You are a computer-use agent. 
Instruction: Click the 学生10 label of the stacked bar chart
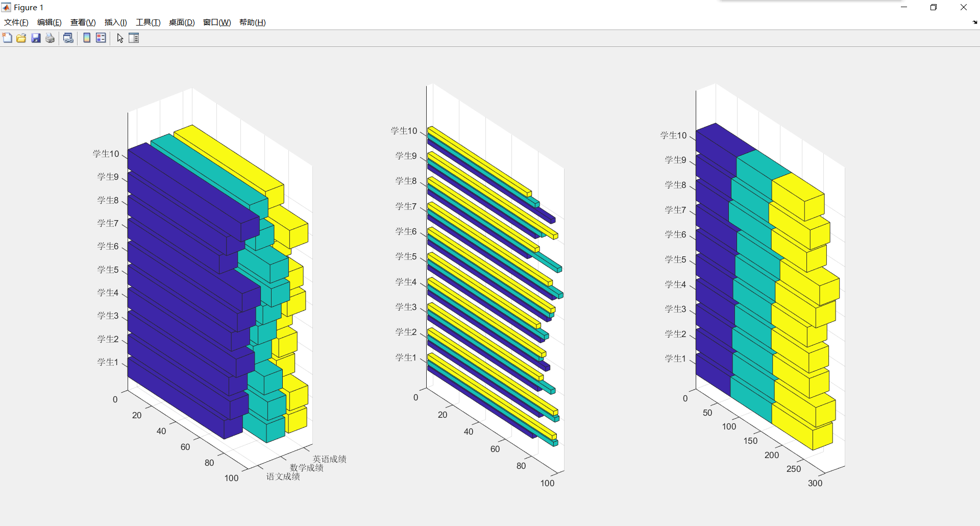click(674, 135)
